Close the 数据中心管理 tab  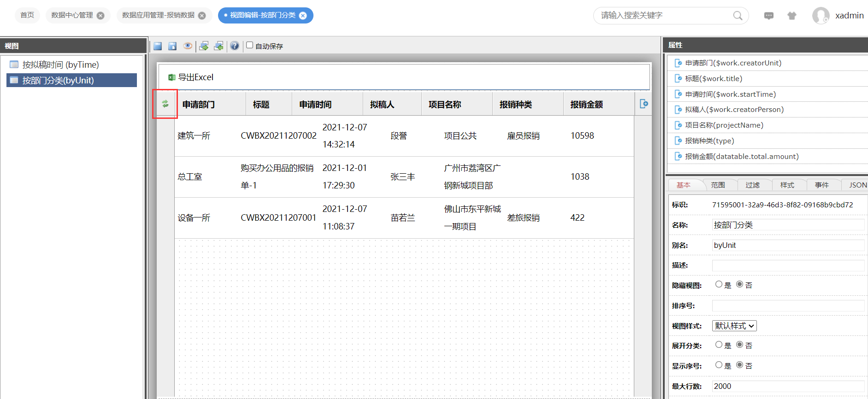click(x=100, y=16)
